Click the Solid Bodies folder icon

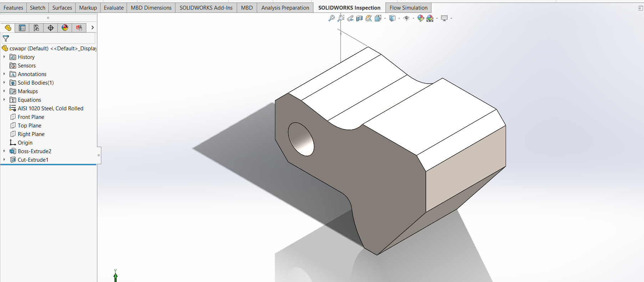coord(13,83)
